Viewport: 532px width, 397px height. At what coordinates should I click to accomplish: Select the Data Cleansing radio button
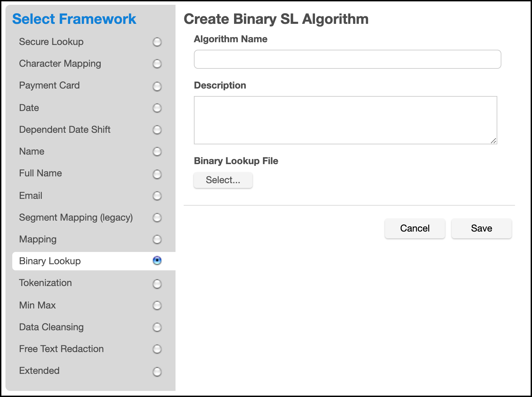click(x=157, y=328)
